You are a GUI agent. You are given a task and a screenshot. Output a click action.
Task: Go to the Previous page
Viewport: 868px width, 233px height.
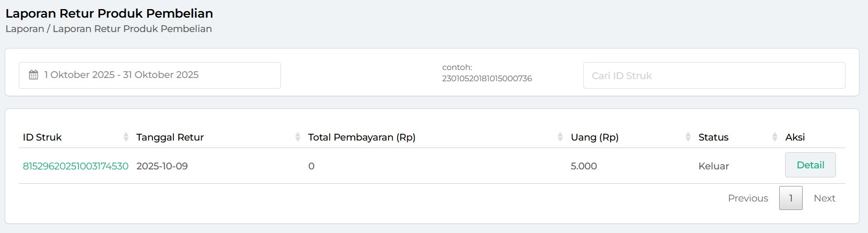[x=748, y=198]
